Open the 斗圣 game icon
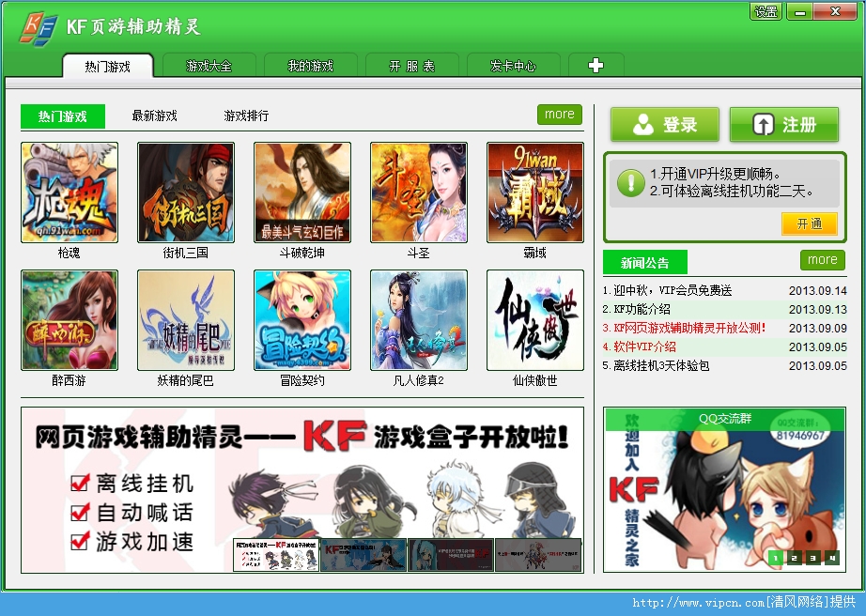 [x=419, y=192]
